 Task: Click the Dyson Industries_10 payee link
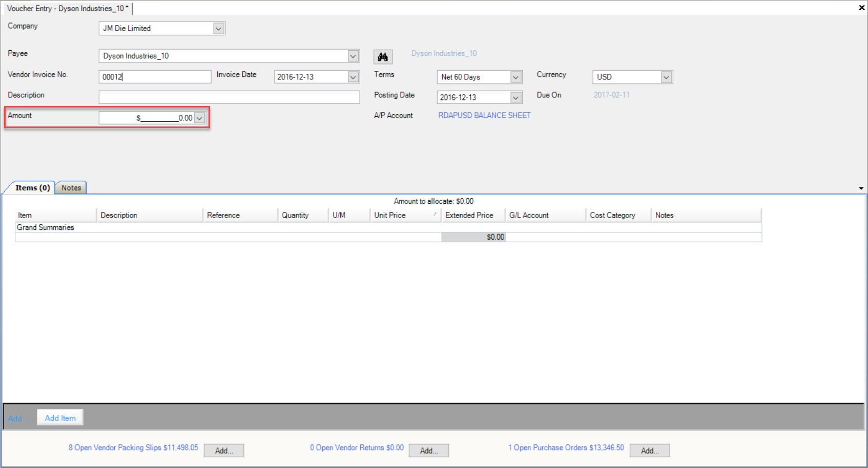(x=444, y=53)
